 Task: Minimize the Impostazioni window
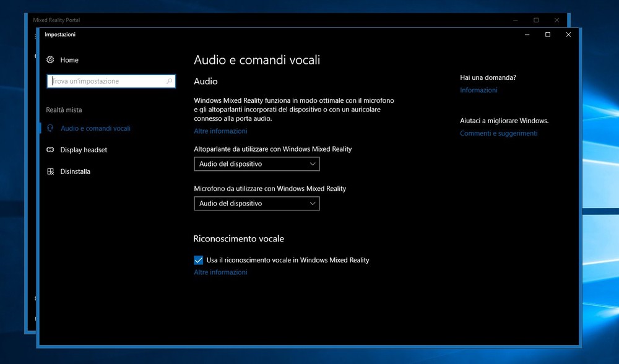(x=527, y=35)
